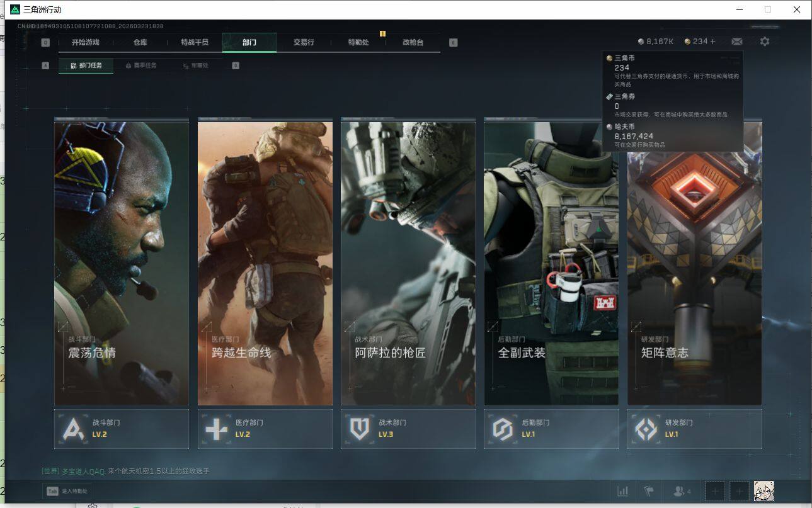Click the 后勤部门 LV.1 panel
The width and height of the screenshot is (812, 508).
pyautogui.click(x=551, y=429)
